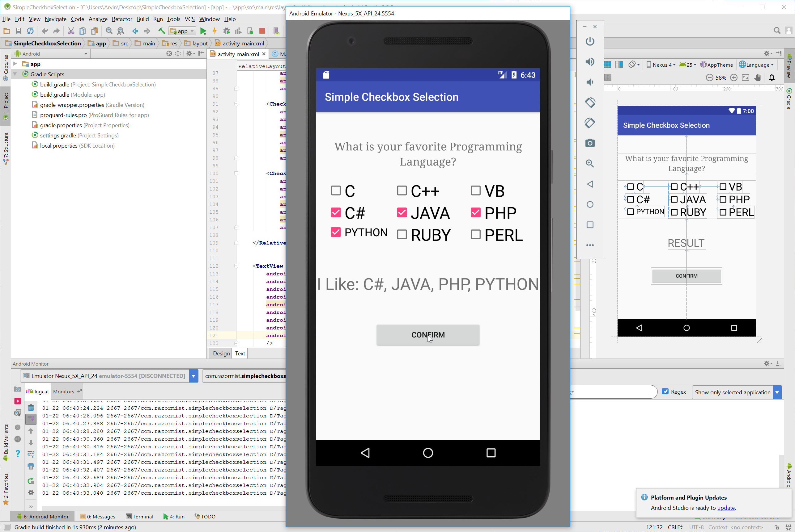Run the app with the green play icon

pyautogui.click(x=203, y=31)
